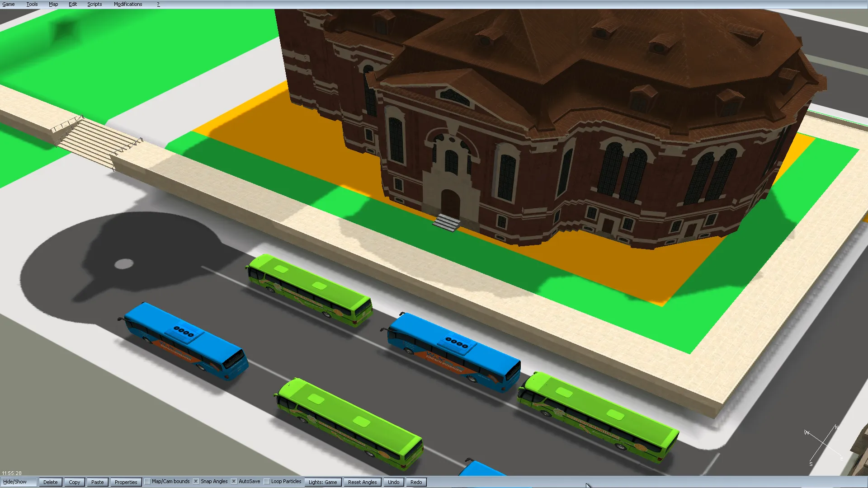Open the Map menu
868x488 pixels.
pyautogui.click(x=53, y=4)
